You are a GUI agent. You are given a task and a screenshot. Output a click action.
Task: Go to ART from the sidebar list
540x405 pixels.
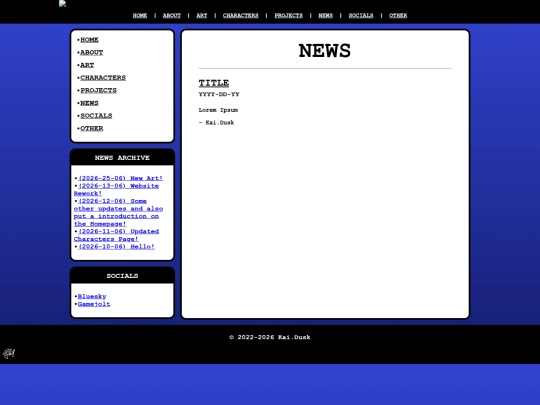pyautogui.click(x=87, y=65)
